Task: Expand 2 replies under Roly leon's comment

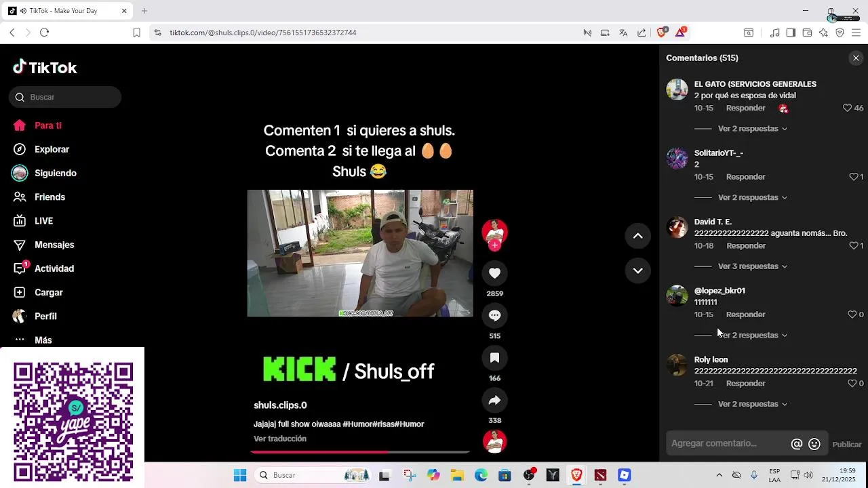Action: click(753, 404)
